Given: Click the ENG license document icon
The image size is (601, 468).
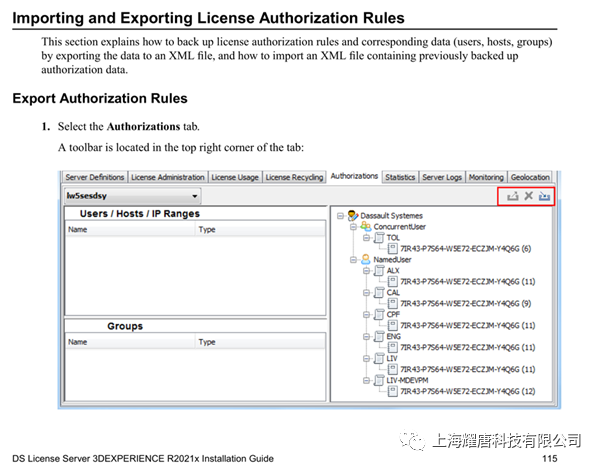Looking at the screenshot, I should 379,337.
